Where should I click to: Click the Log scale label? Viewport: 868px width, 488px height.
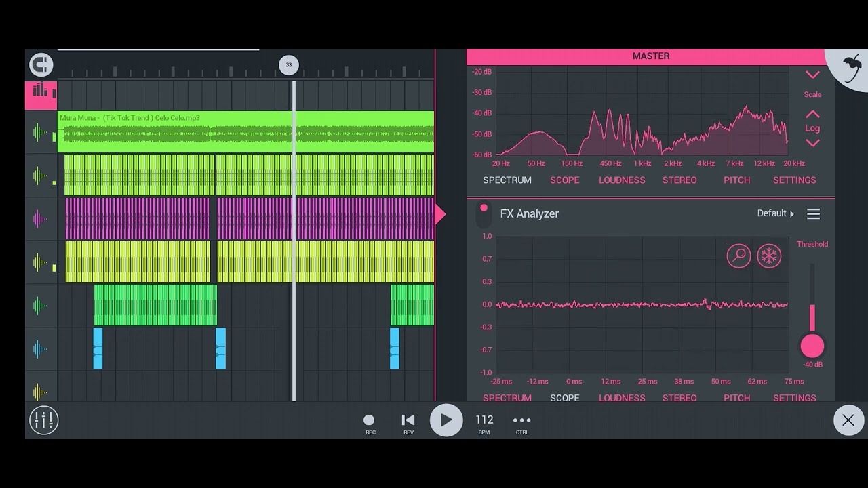click(812, 128)
